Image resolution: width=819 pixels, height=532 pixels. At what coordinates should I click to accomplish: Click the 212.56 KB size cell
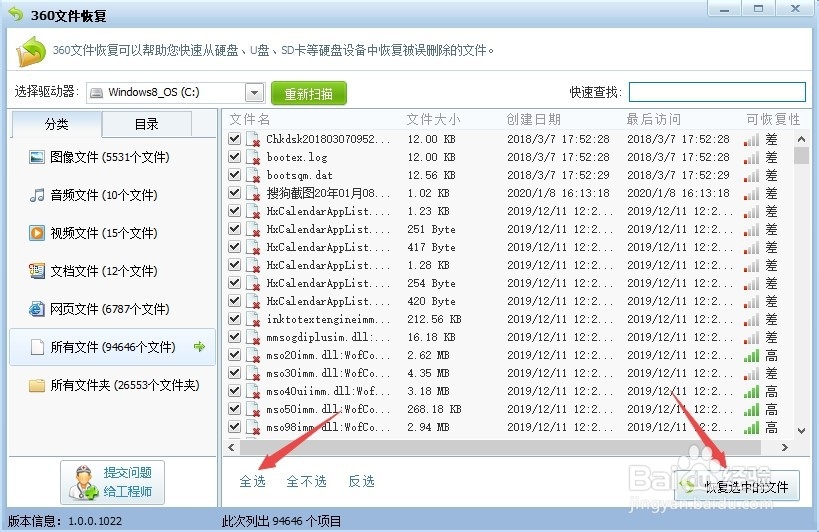pos(435,319)
